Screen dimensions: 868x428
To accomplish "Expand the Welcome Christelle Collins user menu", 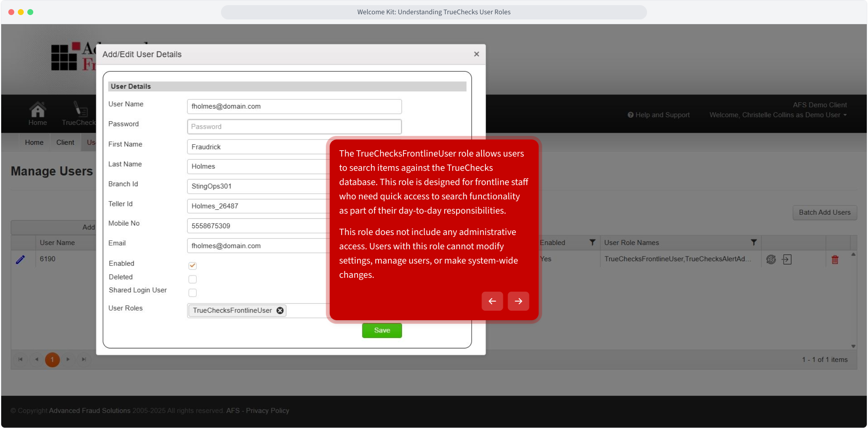I will [778, 115].
